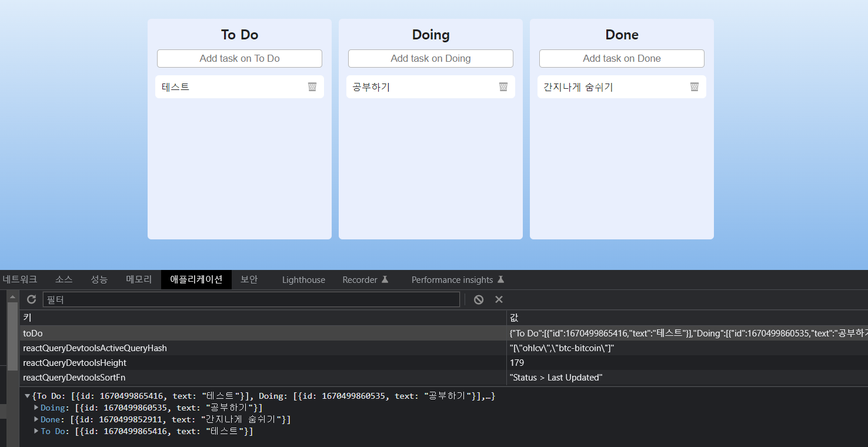Click the Done board title
Image resolution: width=868 pixels, height=447 pixels.
[622, 35]
